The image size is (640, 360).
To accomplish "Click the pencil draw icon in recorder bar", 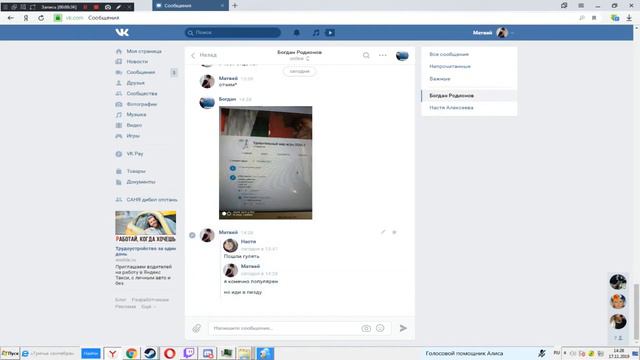I will click(118, 7).
